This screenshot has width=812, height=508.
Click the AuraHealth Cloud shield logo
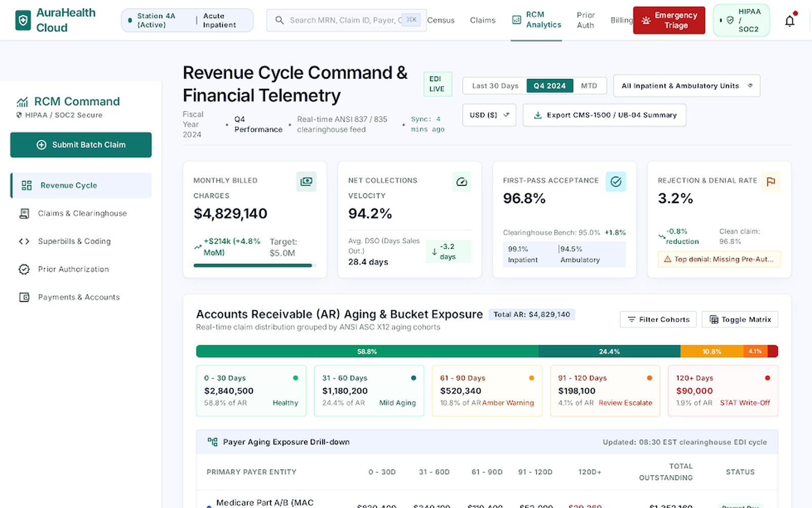tap(23, 20)
